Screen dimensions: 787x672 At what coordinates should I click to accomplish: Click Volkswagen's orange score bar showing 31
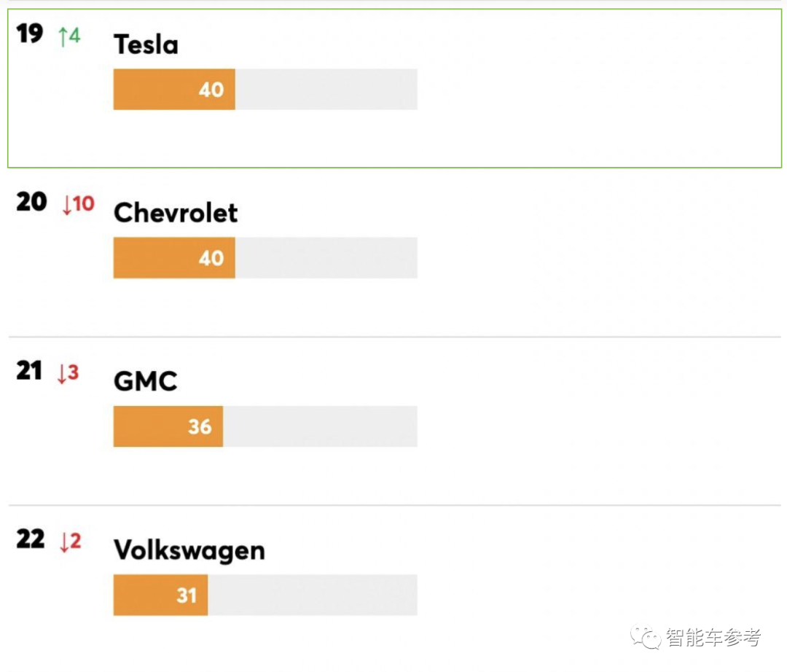pos(160,595)
